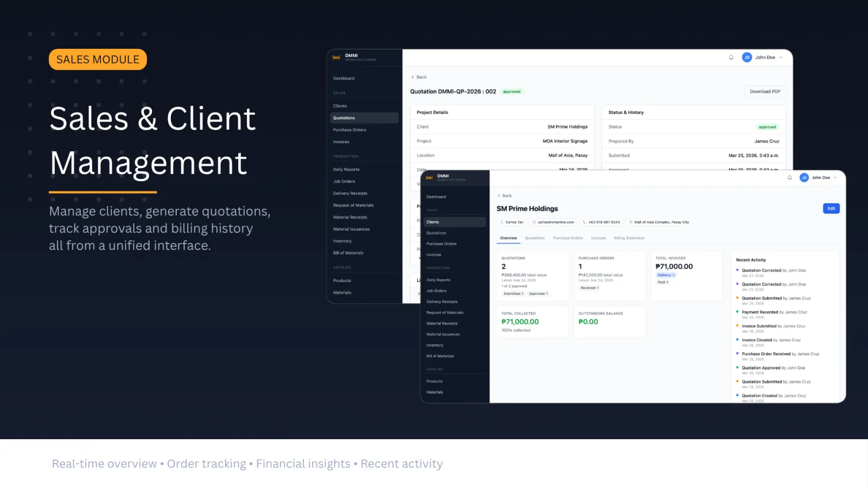Select Quotations in the quotation window sidebar
Screen dimensions: 868x488
point(364,118)
